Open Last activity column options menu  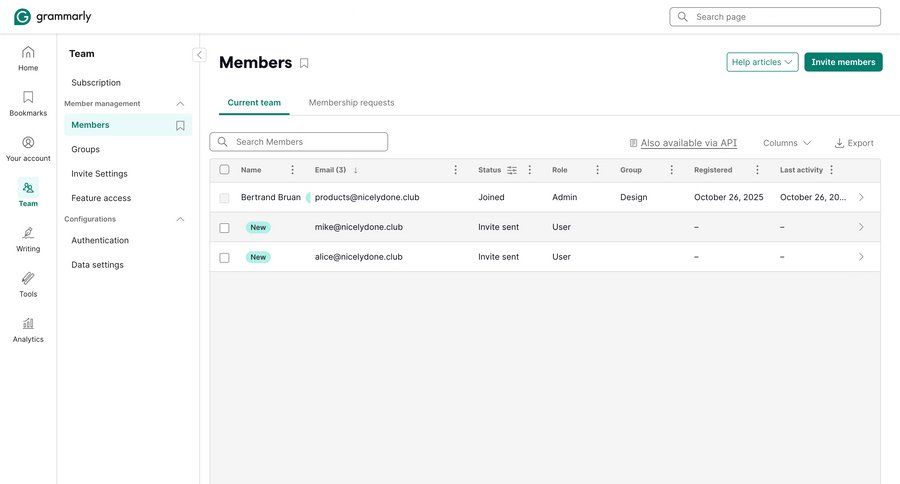pyautogui.click(x=832, y=170)
